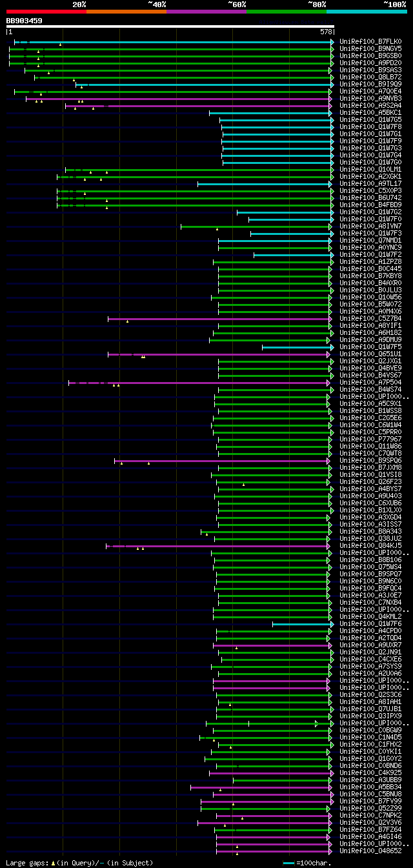This screenshot has height=868, width=413.
Task: Select the UniRef100_A6H182 label
Action: click(x=370, y=333)
